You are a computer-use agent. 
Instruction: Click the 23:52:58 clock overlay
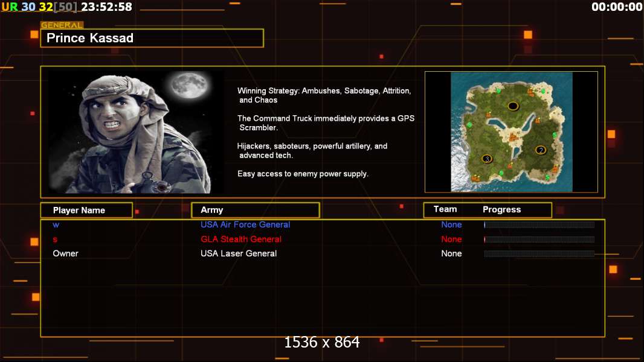click(107, 7)
